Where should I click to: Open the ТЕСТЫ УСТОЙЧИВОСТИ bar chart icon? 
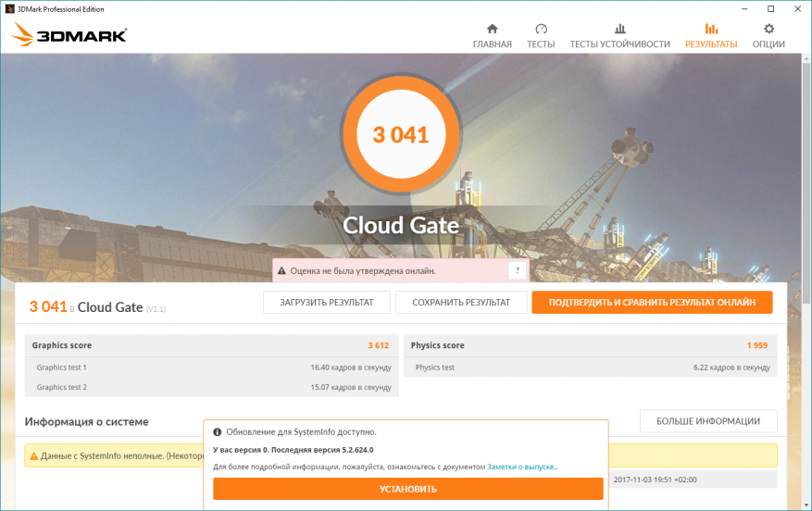coord(619,29)
